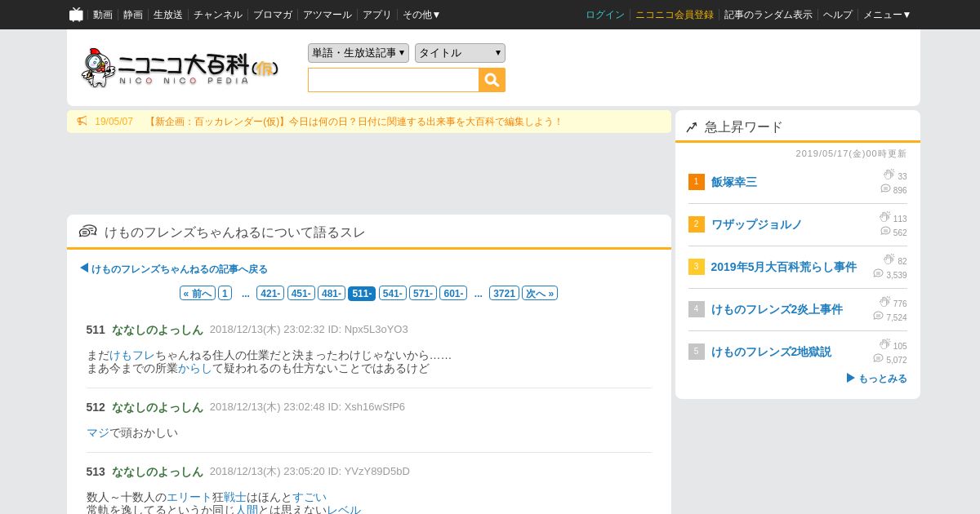Go to page 1 of the thread

click(x=225, y=293)
